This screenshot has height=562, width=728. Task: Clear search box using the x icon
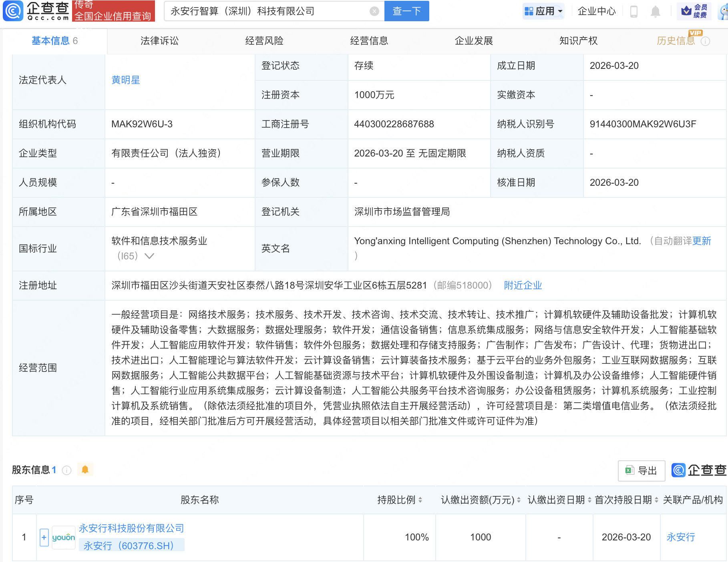[374, 11]
